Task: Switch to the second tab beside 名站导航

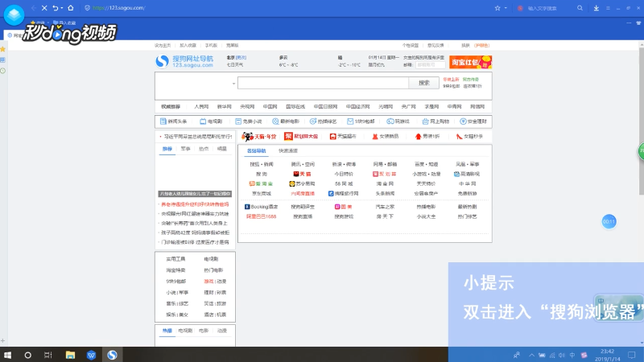Action: (288, 150)
